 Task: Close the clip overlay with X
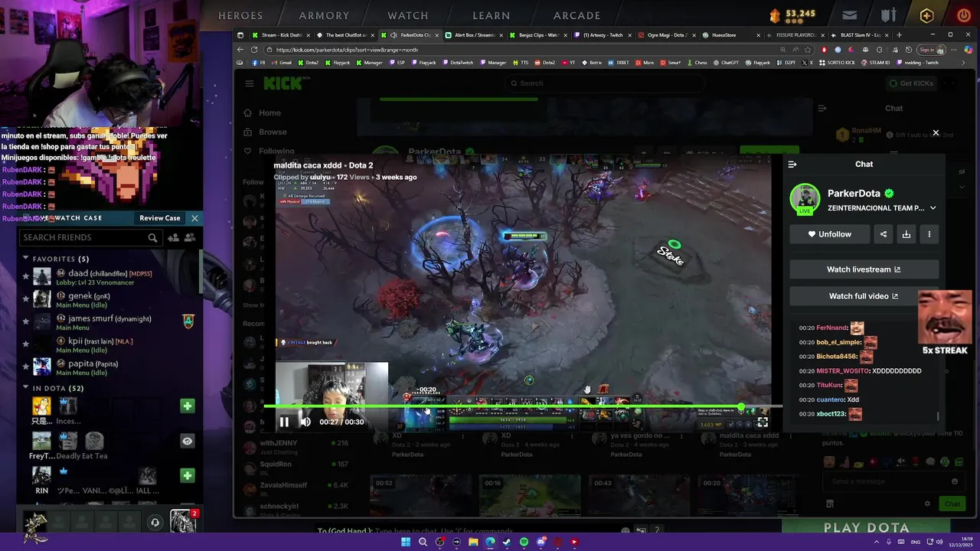(x=936, y=133)
